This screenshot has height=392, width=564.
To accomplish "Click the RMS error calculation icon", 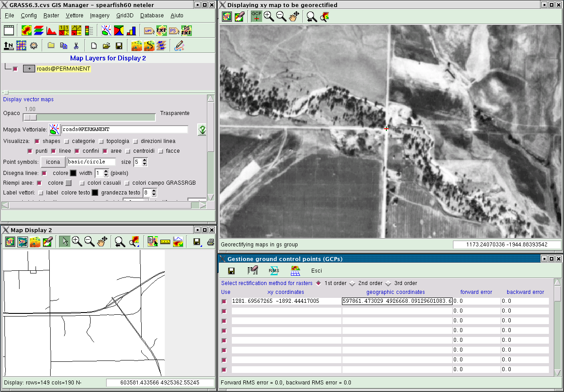I will (x=274, y=270).
